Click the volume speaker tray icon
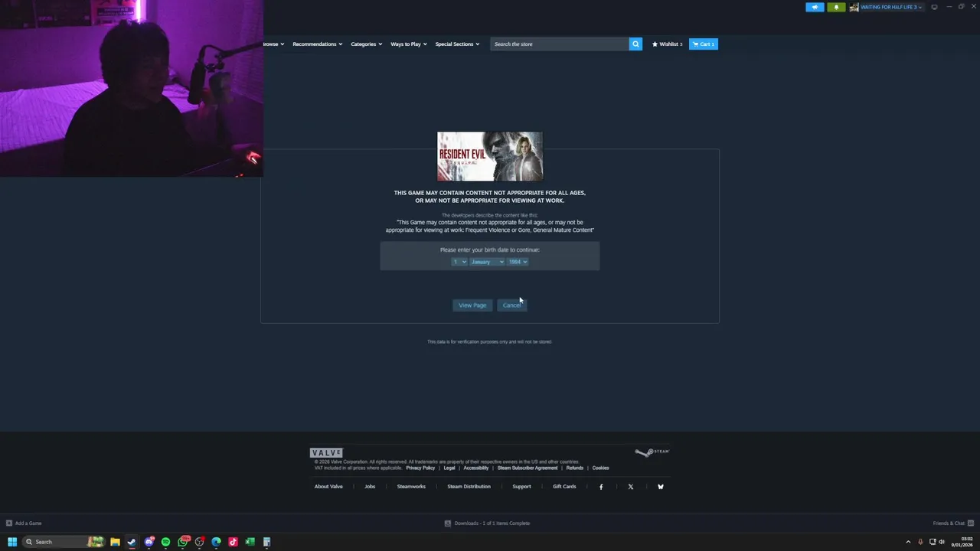The height and width of the screenshot is (551, 980). tap(942, 542)
